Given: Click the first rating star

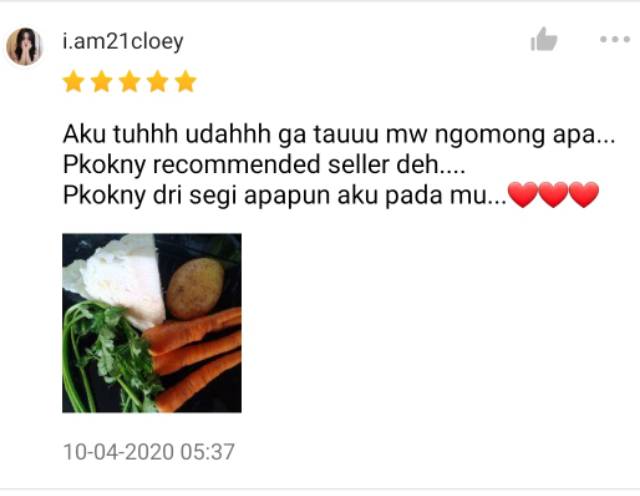Looking at the screenshot, I should pos(73,81).
